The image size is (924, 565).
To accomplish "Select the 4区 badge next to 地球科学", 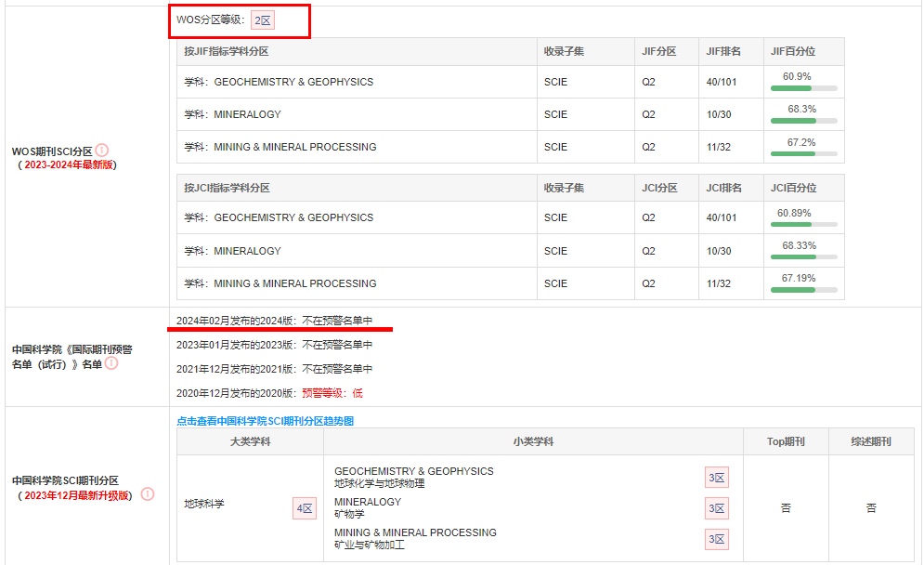I will 304,508.
